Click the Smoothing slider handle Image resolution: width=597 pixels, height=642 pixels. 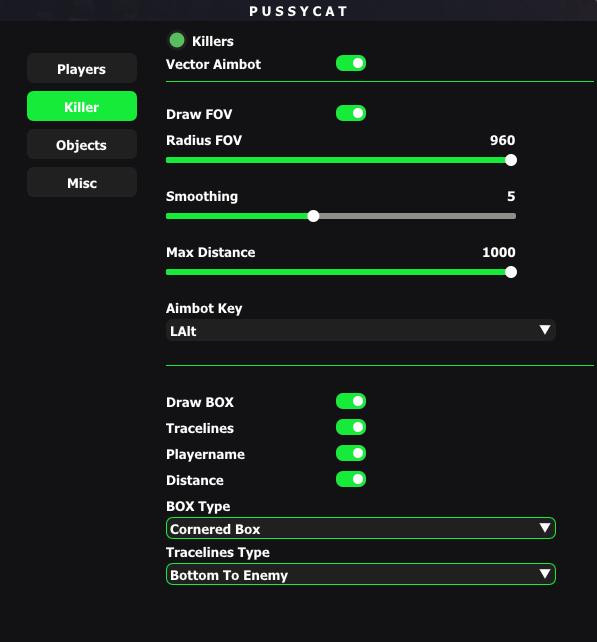pyautogui.click(x=313, y=216)
